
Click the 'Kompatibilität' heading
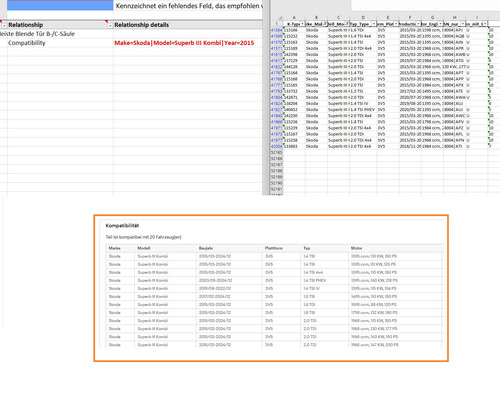click(x=122, y=226)
